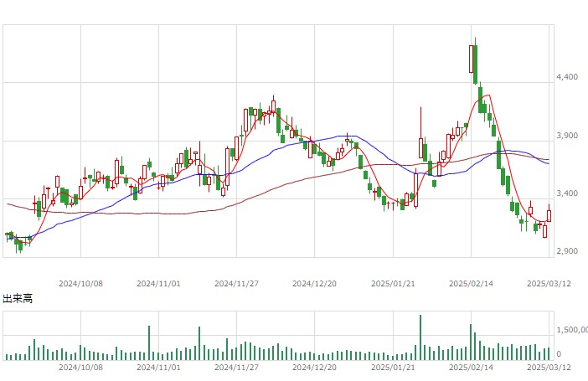Click the 2024/12/20 date under volume chart
The height and width of the screenshot is (381, 588).
pyautogui.click(x=314, y=367)
